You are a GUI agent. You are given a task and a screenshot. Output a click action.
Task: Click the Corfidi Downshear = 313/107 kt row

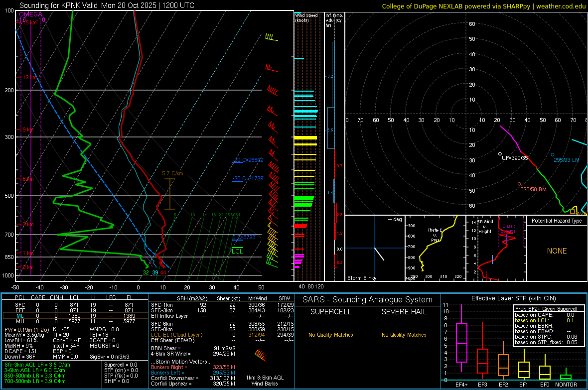coord(193,378)
